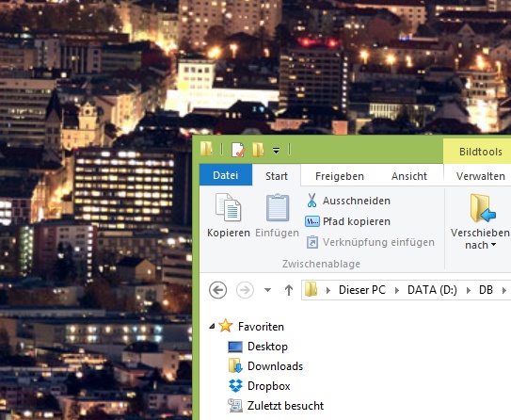Click DATA (D:) in the address bar

[x=432, y=289]
